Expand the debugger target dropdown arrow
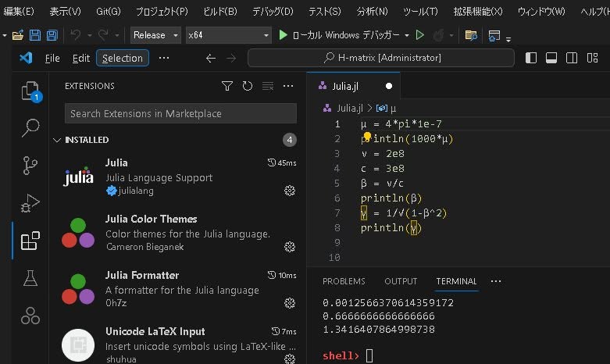Screen dimensions: 610x364 (407, 35)
